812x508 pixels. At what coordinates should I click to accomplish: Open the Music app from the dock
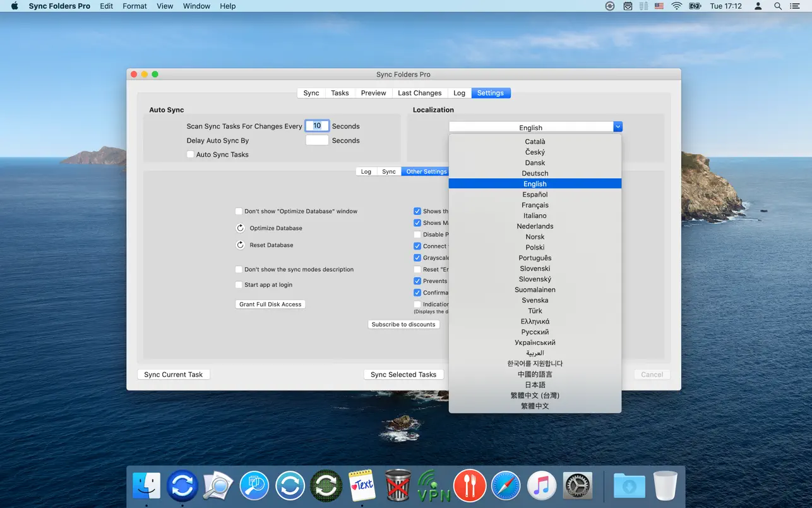coord(541,486)
